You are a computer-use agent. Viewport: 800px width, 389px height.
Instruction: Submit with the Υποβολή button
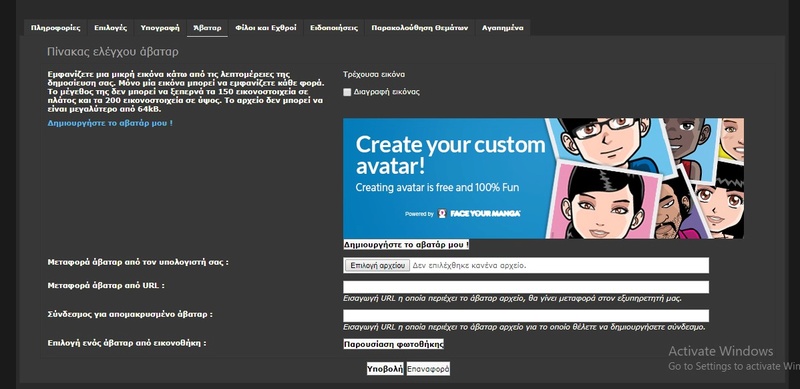(x=385, y=369)
